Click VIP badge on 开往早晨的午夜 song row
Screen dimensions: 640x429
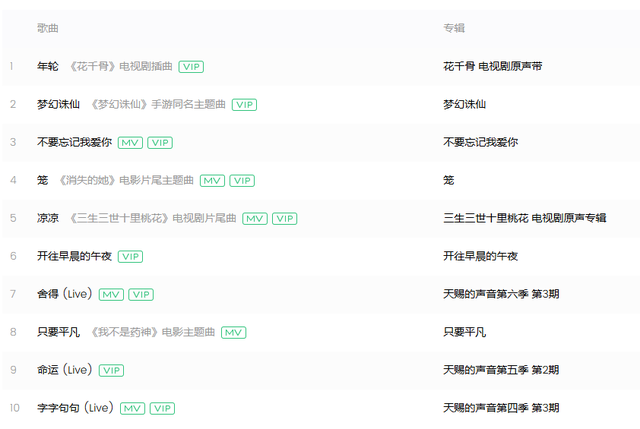pos(130,256)
